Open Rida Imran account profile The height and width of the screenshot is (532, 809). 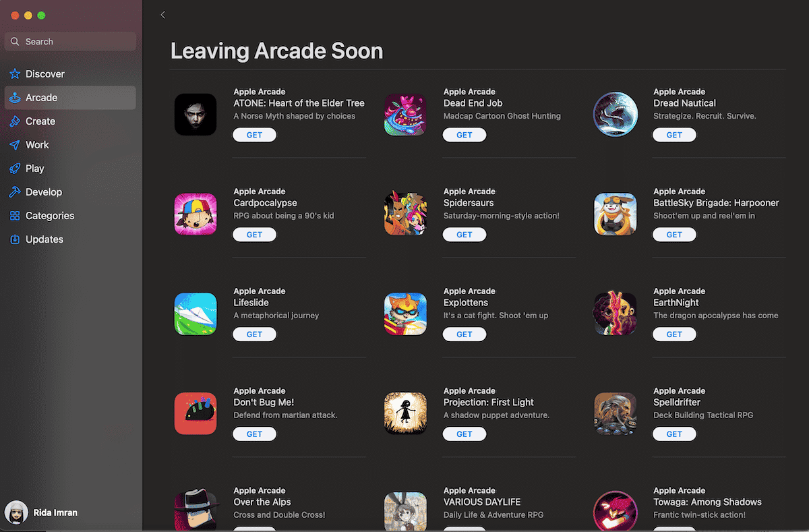coord(41,512)
